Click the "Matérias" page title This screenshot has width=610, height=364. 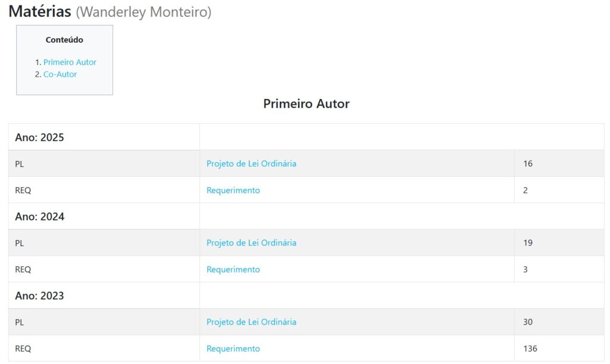(x=40, y=11)
